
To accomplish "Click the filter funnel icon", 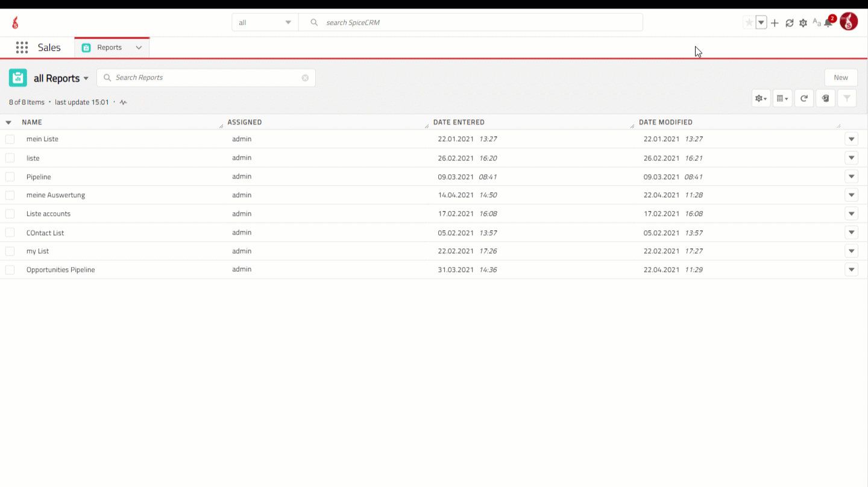I will [846, 98].
